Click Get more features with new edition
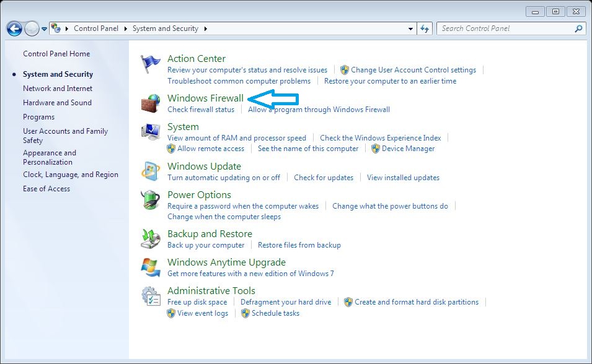 click(x=250, y=274)
